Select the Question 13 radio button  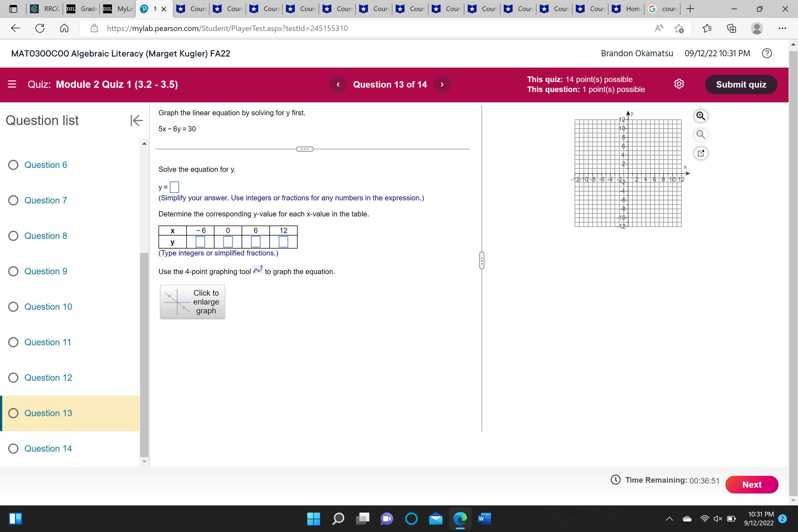13,413
